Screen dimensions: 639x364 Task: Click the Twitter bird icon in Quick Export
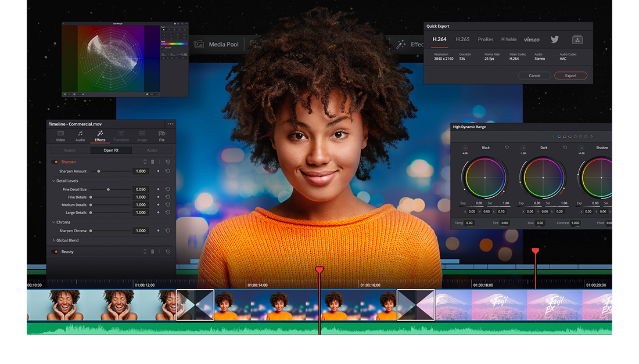coord(555,39)
